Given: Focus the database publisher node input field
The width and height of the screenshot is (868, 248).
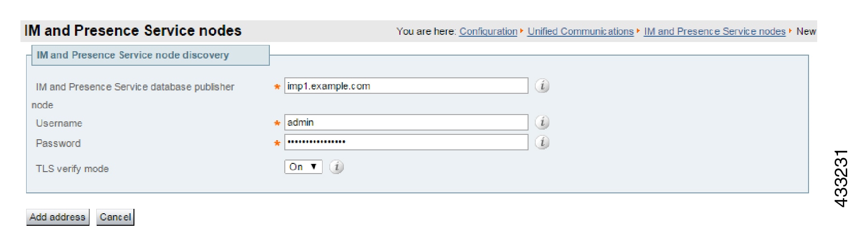Looking at the screenshot, I should click(406, 86).
